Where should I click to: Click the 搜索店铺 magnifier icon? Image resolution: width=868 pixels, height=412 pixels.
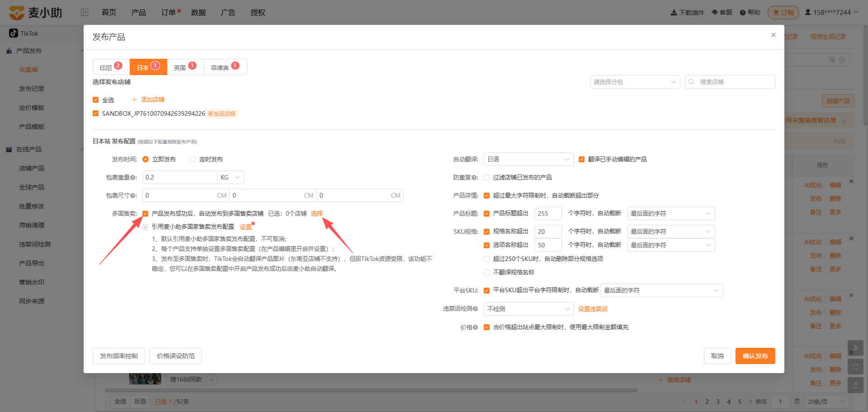coord(691,82)
